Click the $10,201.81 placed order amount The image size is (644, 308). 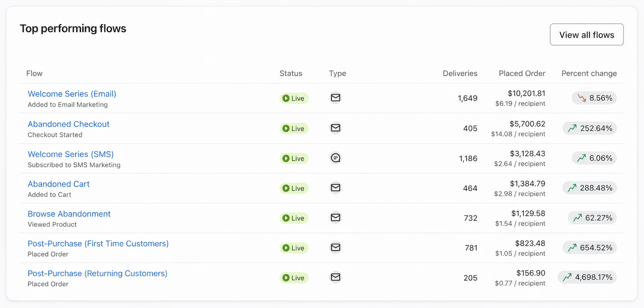tap(527, 94)
